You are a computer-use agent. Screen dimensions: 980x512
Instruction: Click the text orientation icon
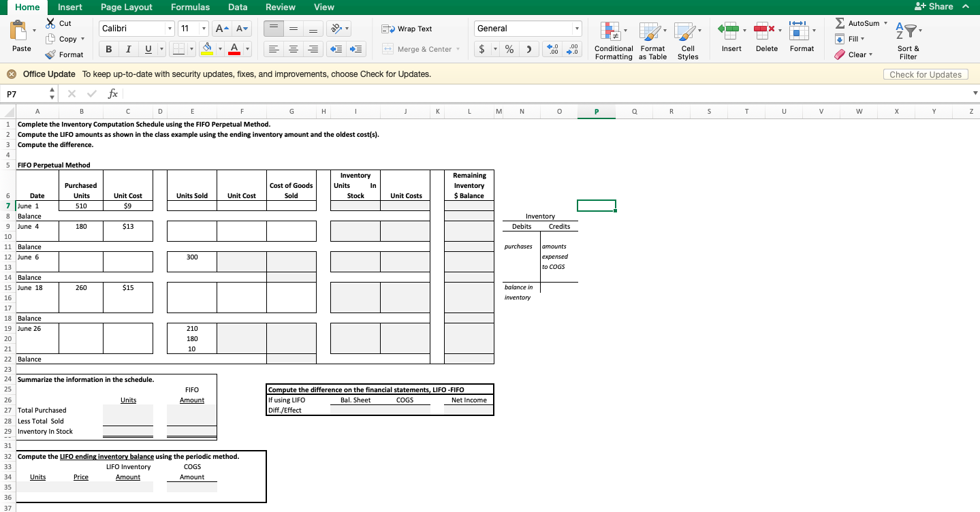(x=336, y=29)
